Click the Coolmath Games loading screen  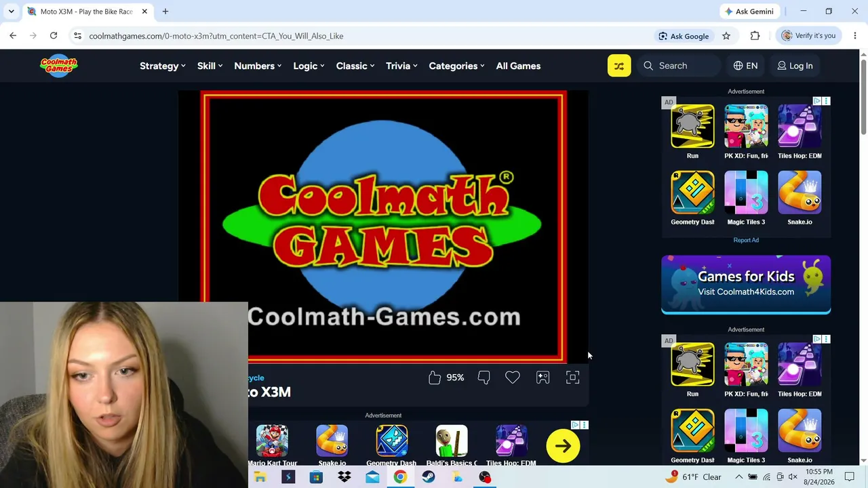(x=384, y=227)
